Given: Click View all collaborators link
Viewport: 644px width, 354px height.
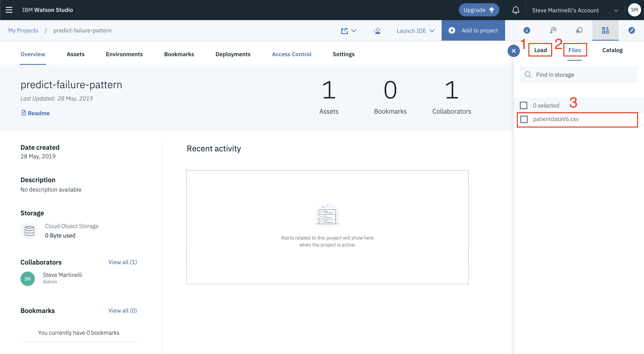Looking at the screenshot, I should coord(122,262).
